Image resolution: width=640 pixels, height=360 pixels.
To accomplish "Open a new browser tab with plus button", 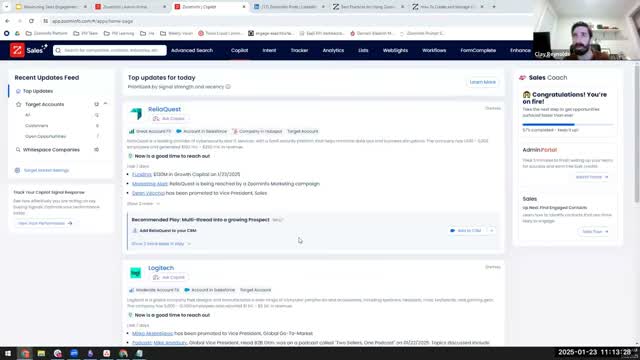I will pos(494,7).
